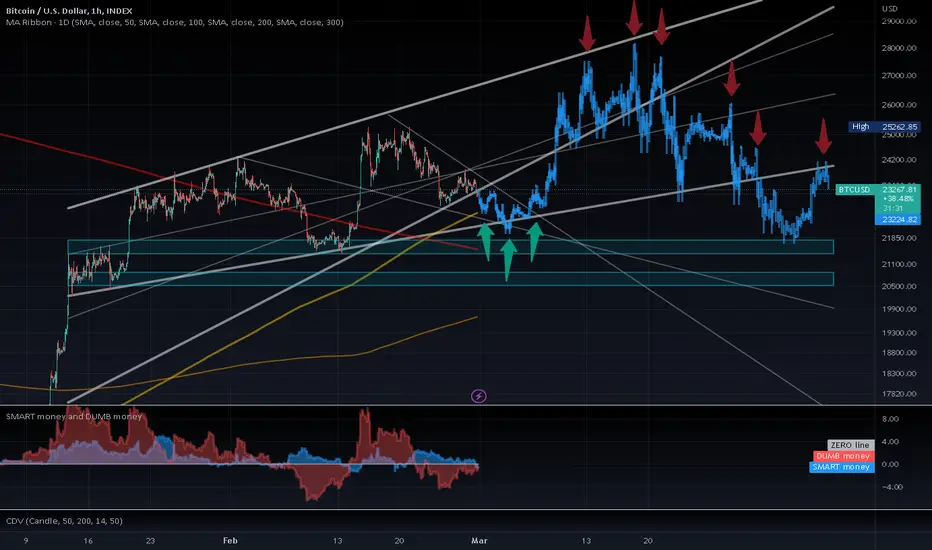Click the Mar label on the time axis

479,540
